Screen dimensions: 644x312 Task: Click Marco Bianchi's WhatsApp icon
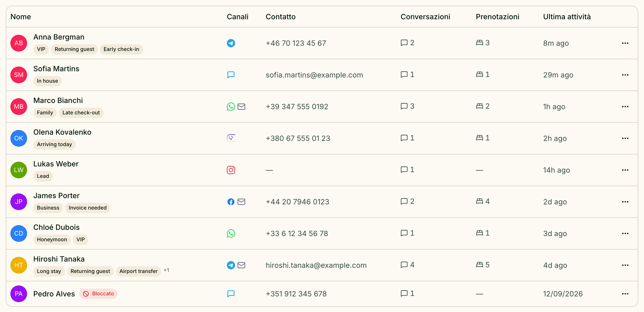pos(231,107)
